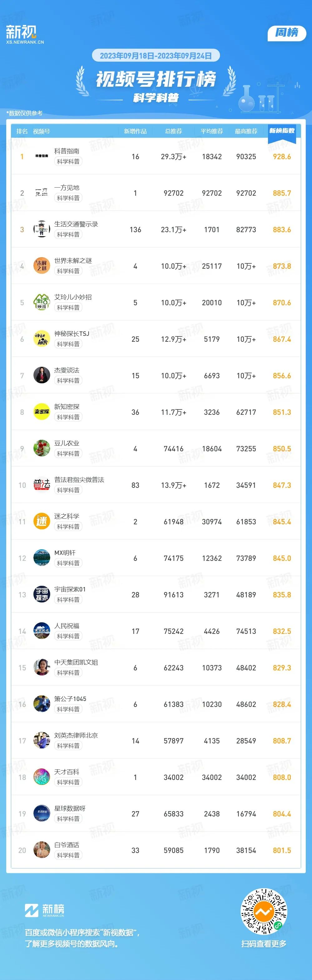Open the 一方见地 account name
This screenshot has height=980, width=312.
66,188
